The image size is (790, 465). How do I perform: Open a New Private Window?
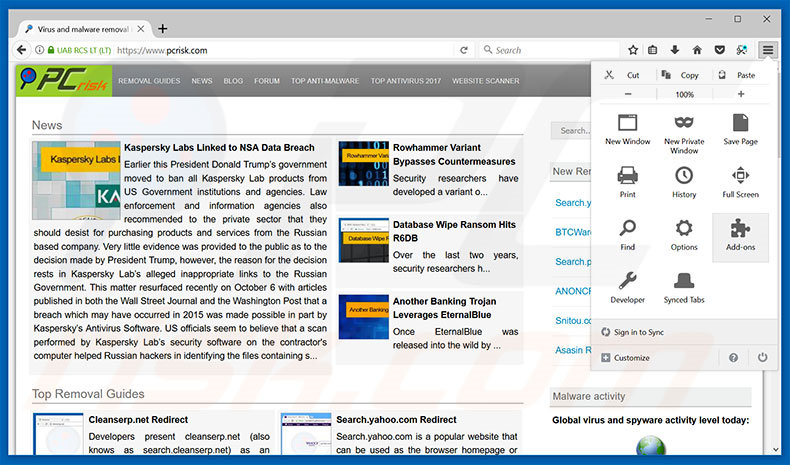684,130
